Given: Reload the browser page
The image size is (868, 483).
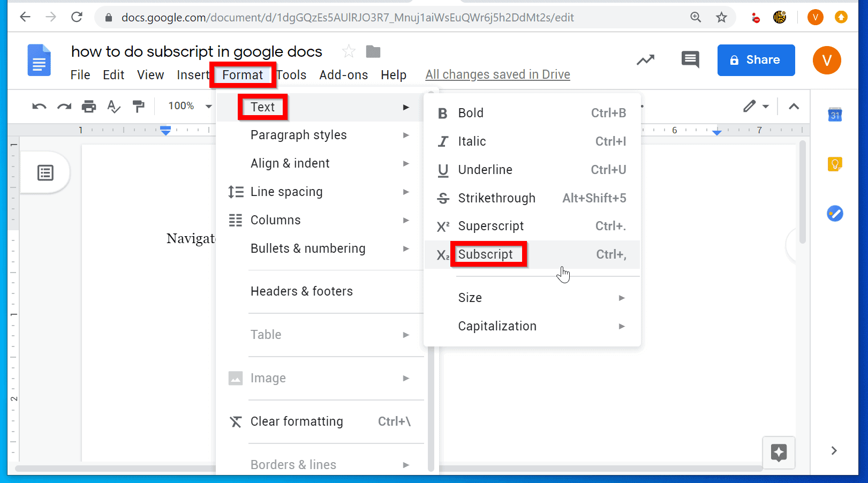Looking at the screenshot, I should tap(77, 17).
